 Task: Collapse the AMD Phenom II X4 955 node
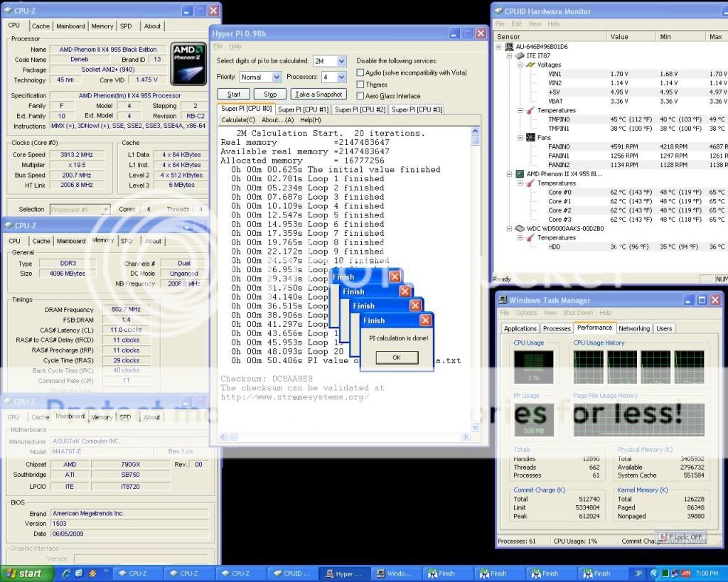509,174
